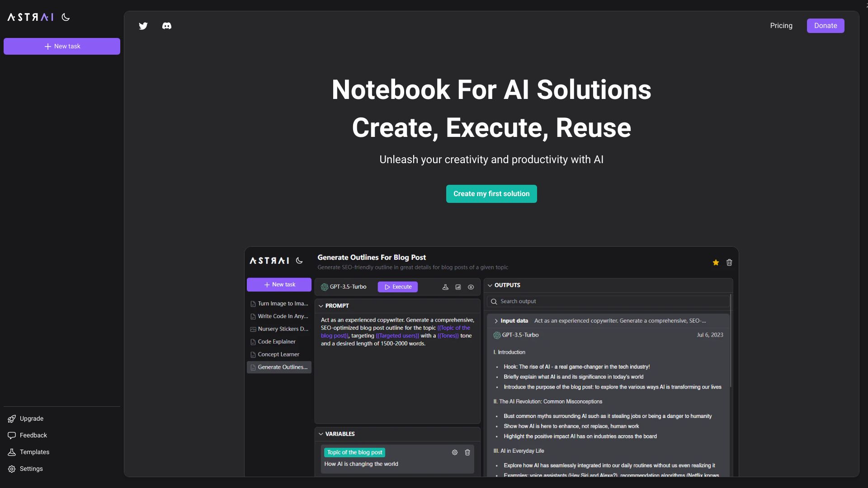Open Settings via the gear icon
The height and width of the screenshot is (488, 868).
[12, 469]
